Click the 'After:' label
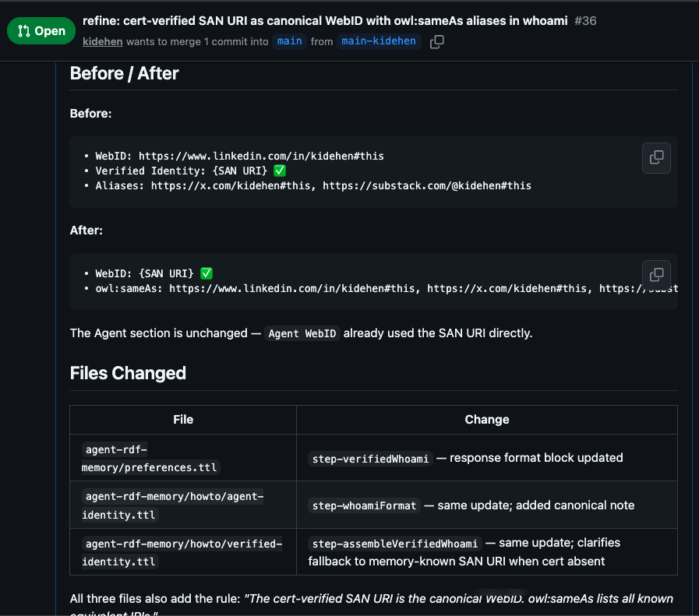Image resolution: width=699 pixels, height=616 pixels. pyautogui.click(x=86, y=230)
